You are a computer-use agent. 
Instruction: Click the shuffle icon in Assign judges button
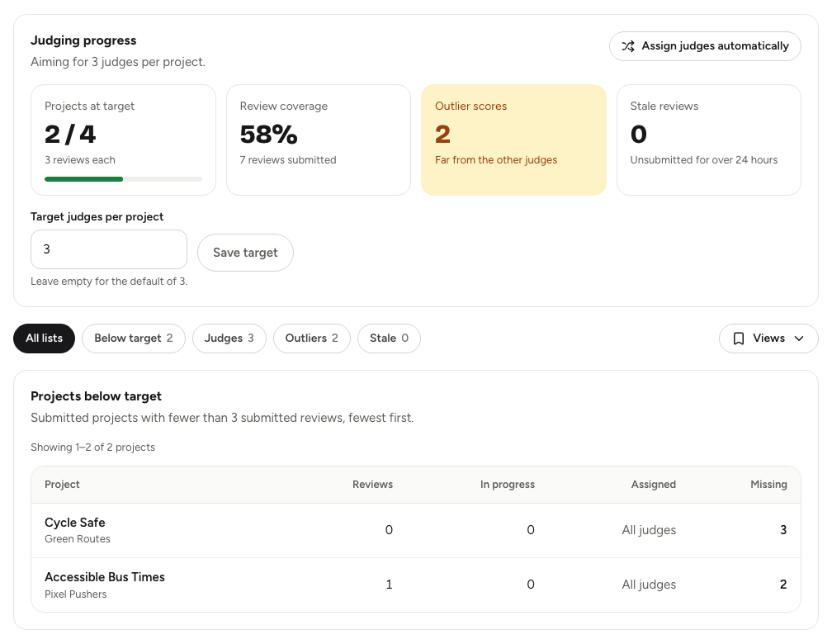628,46
